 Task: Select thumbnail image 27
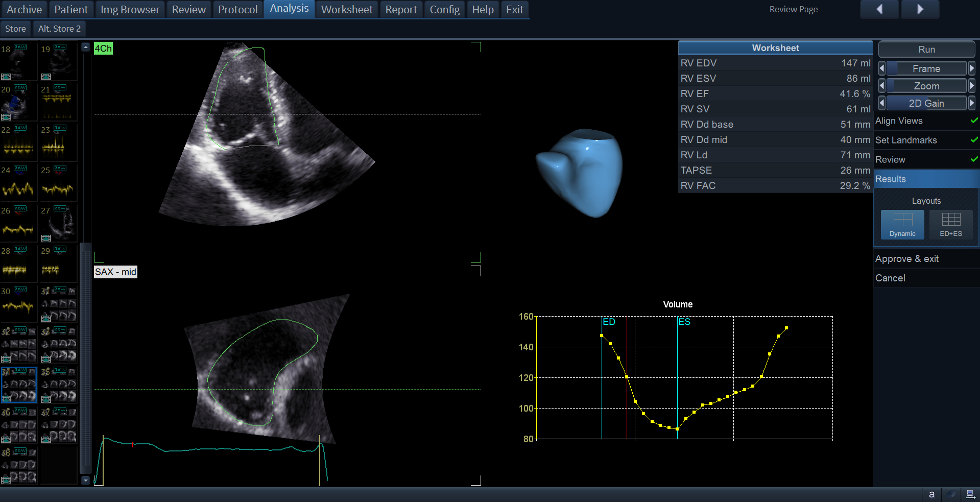58,223
